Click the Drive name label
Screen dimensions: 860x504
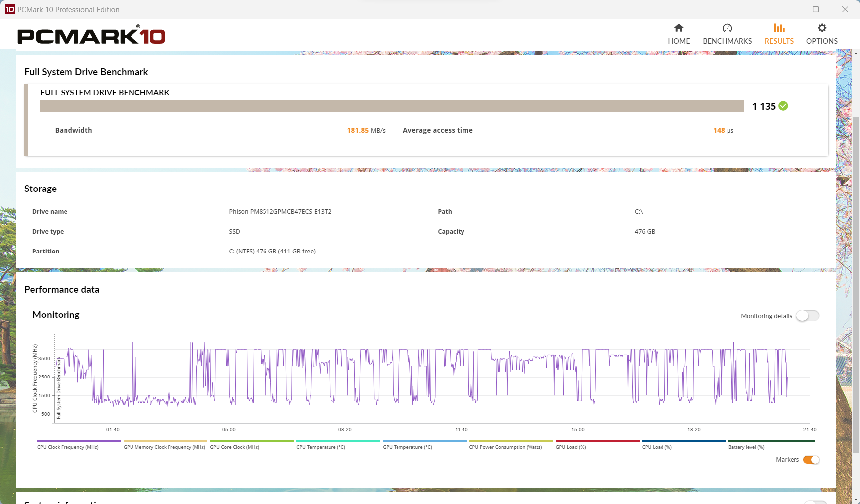[x=50, y=212]
